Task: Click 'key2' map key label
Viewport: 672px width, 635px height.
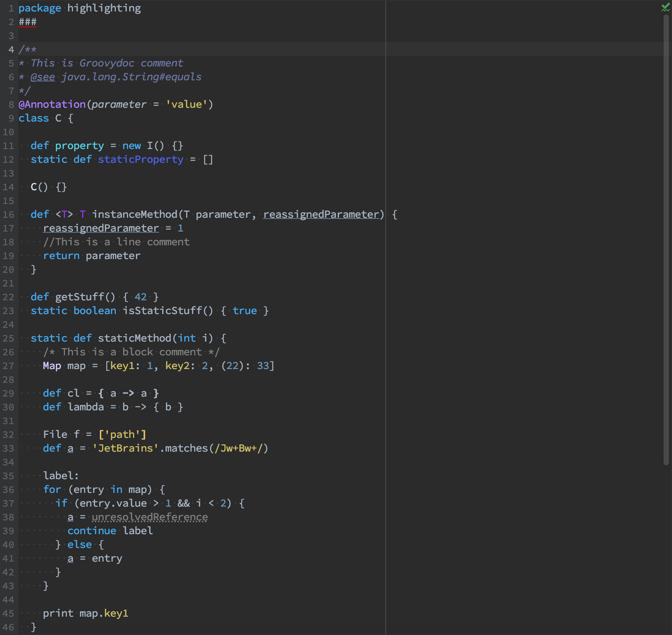Action: [x=177, y=366]
